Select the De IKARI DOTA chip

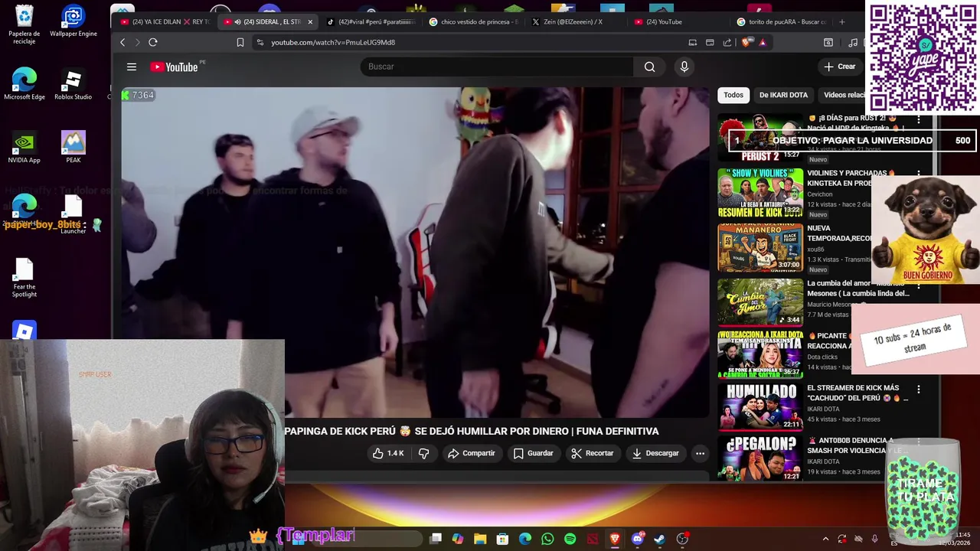[x=783, y=95]
